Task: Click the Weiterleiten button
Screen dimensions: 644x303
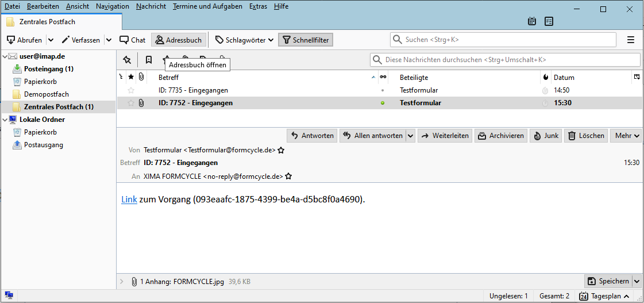Action: (445, 136)
